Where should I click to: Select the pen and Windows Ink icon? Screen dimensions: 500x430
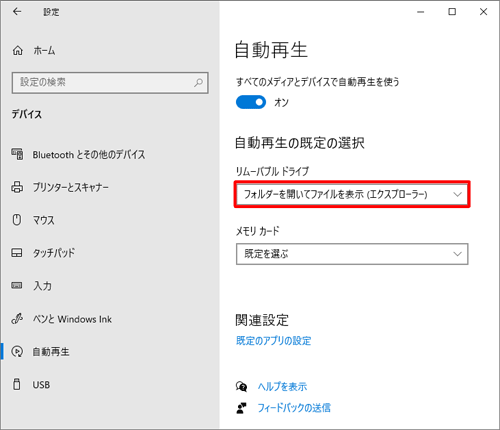17,319
